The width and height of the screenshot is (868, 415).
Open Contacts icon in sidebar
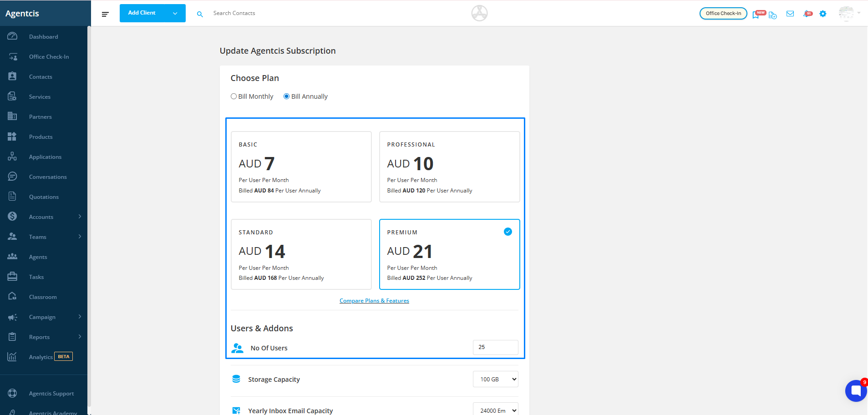(x=12, y=76)
